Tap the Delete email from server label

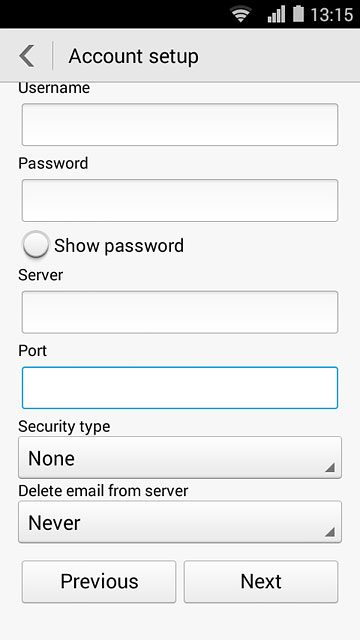[x=103, y=491]
